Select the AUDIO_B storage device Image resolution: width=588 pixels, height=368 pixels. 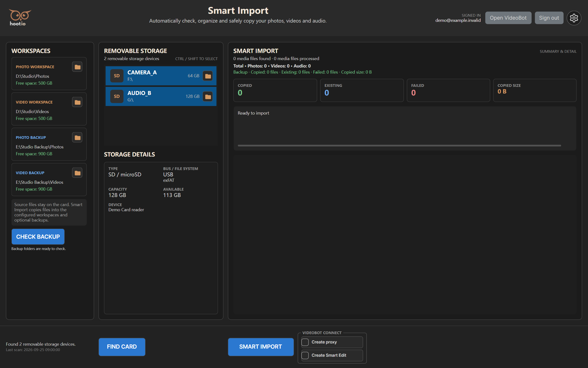(161, 96)
